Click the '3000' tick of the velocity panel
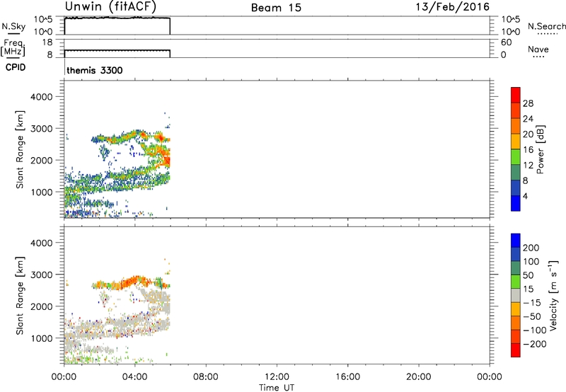Viewport: 566px width, 392px height. pyautogui.click(x=42, y=275)
